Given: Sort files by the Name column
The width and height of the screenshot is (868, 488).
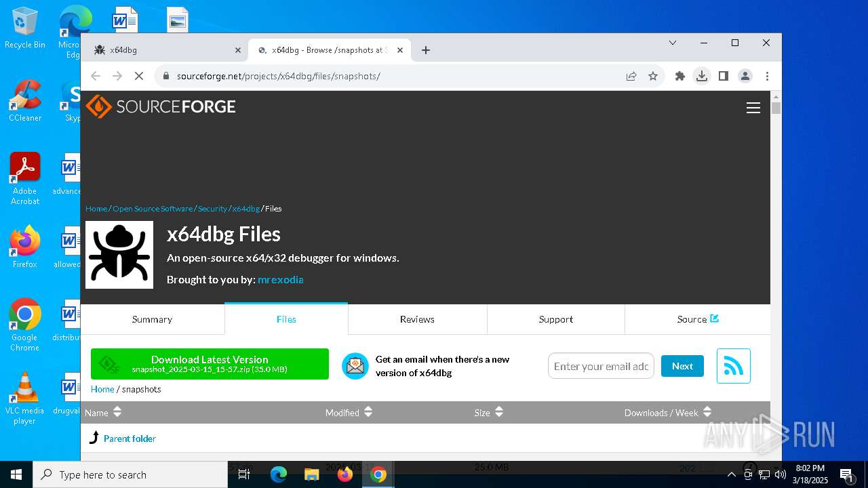Looking at the screenshot, I should pos(103,412).
